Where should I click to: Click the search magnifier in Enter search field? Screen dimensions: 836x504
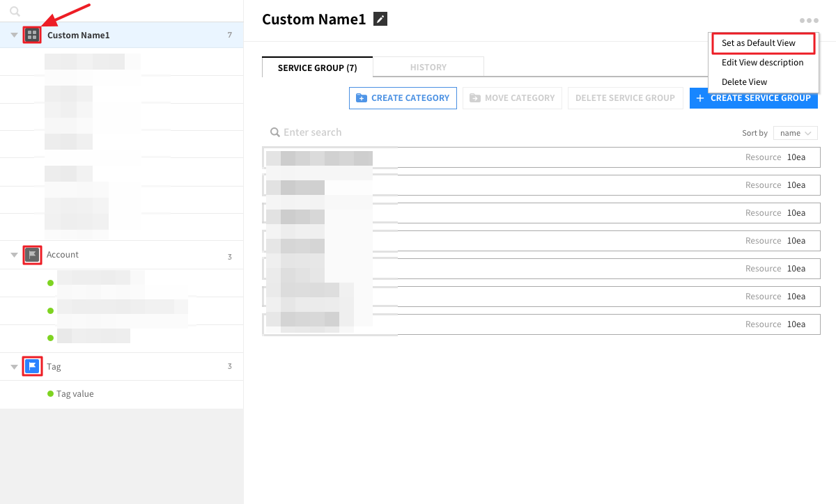pyautogui.click(x=275, y=132)
